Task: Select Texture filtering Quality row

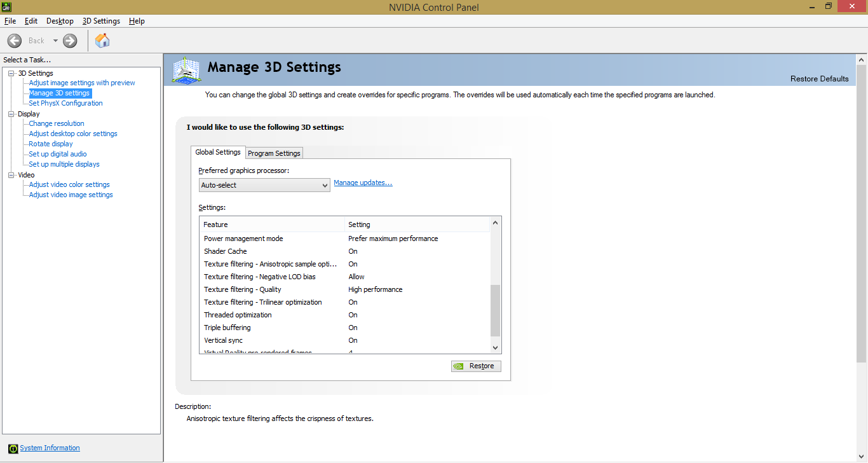Action: [x=345, y=289]
